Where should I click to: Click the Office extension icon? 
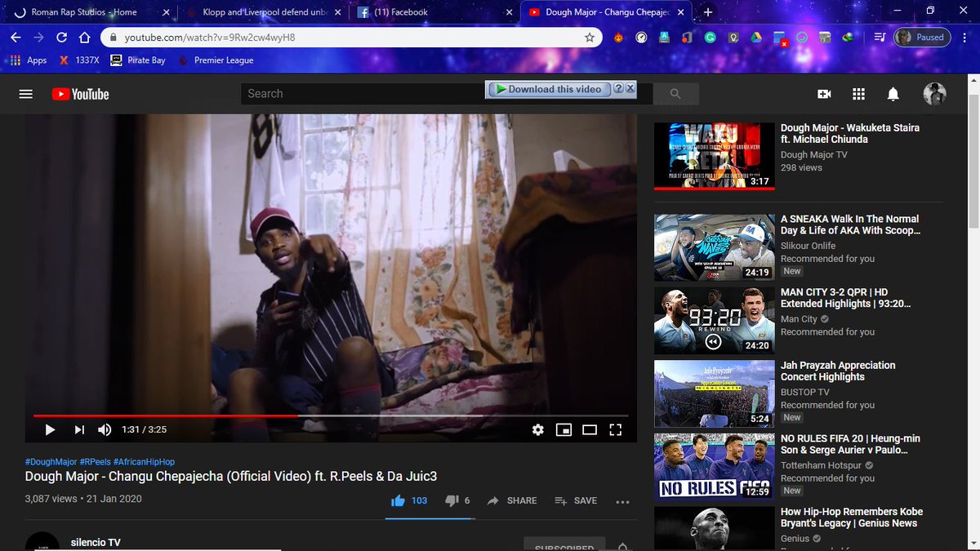(687, 38)
